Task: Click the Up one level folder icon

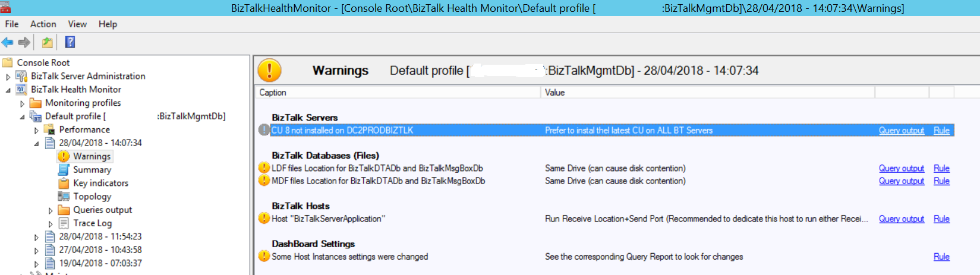Action: pos(47,42)
